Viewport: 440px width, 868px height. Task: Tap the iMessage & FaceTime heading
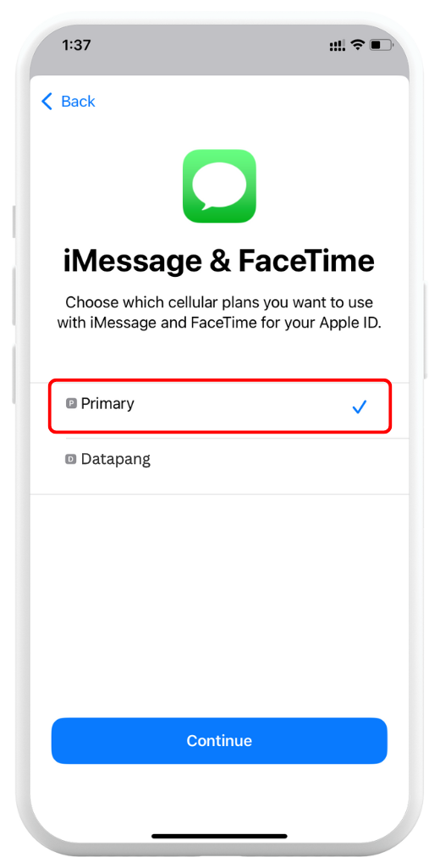tap(219, 260)
